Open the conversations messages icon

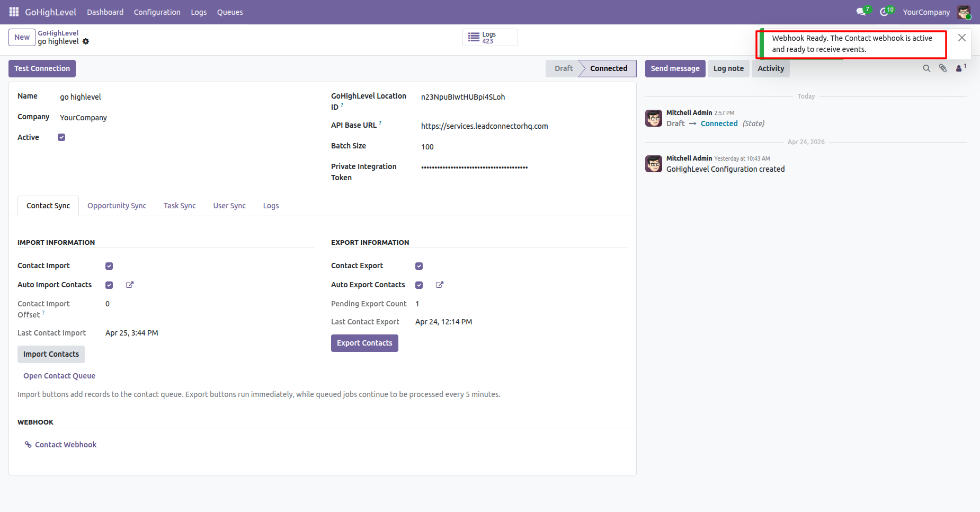point(861,12)
